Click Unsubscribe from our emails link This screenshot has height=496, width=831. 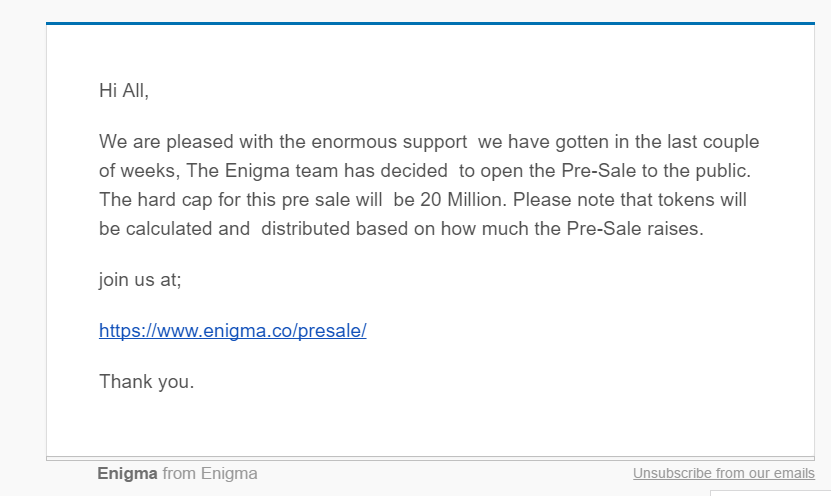723,473
